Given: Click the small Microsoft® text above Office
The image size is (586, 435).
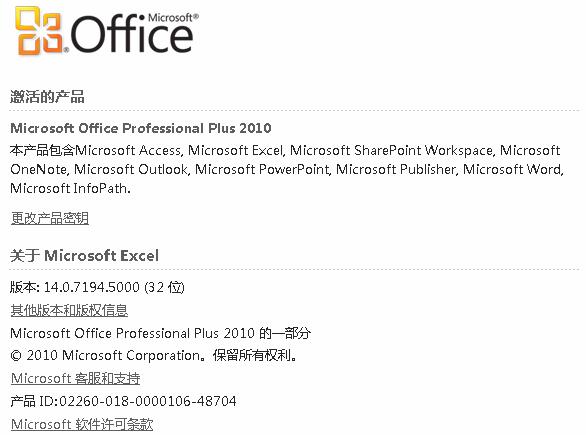Looking at the screenshot, I should (x=173, y=18).
